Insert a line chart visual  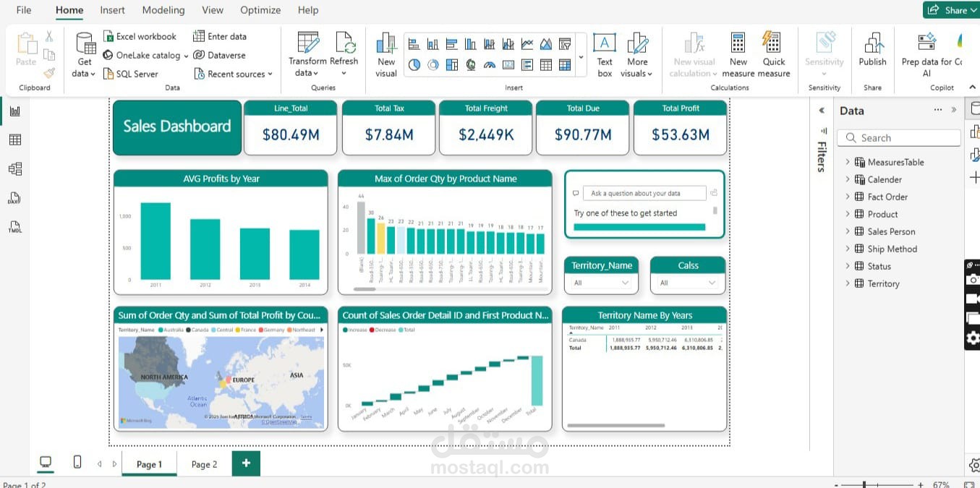(527, 44)
